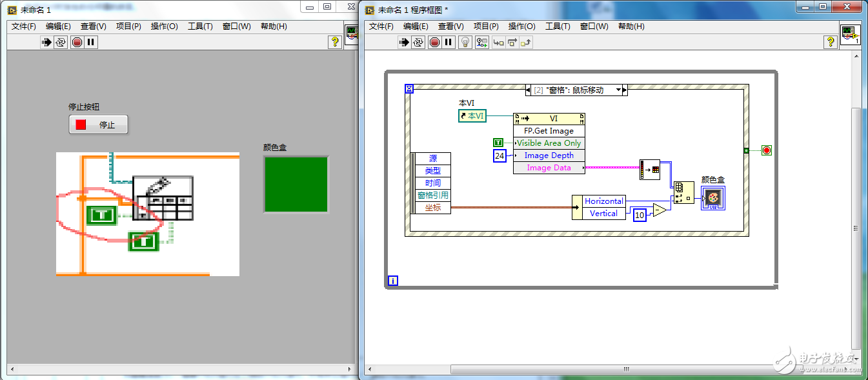
Task: Abort execution from block diagram toolbar
Action: click(435, 42)
